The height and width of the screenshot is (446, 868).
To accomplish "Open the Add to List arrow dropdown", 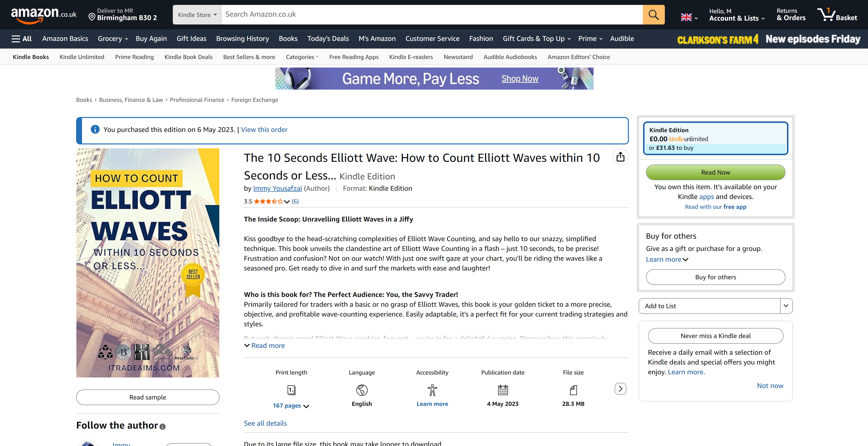I will pyautogui.click(x=786, y=306).
